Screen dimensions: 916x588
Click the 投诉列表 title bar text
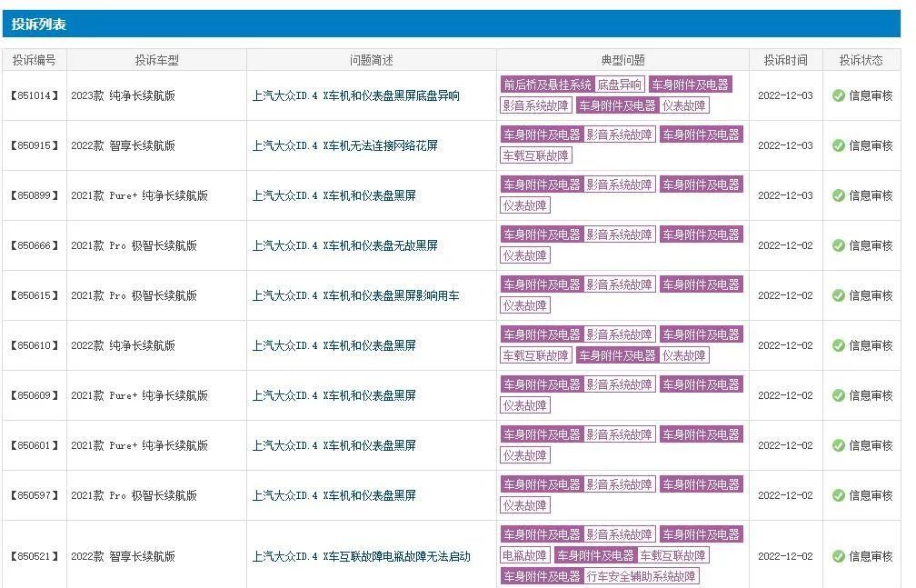(38, 25)
